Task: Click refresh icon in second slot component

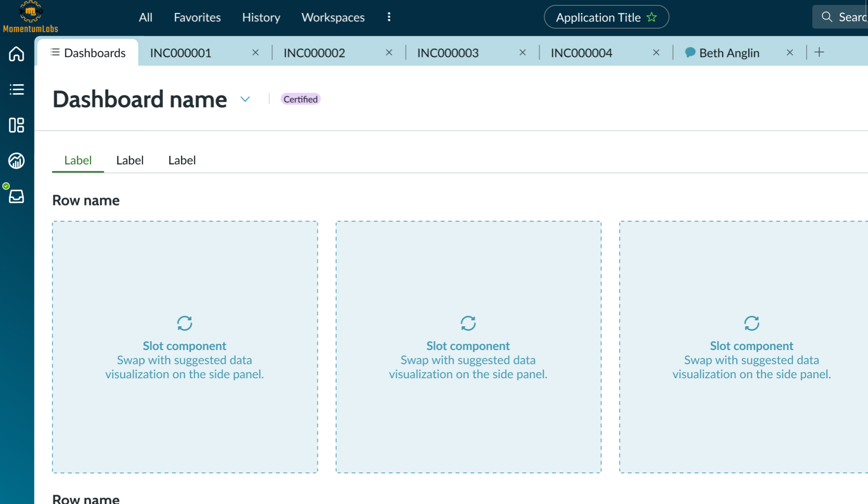Action: (468, 323)
